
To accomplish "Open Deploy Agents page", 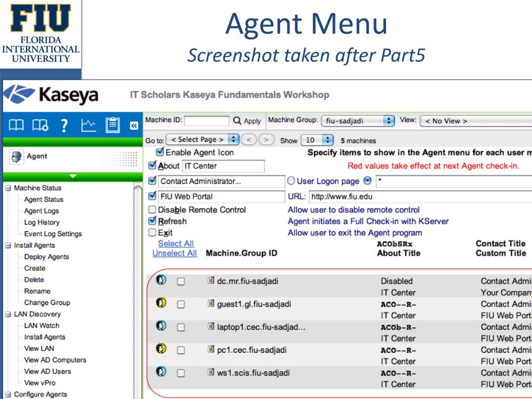I will [x=46, y=257].
